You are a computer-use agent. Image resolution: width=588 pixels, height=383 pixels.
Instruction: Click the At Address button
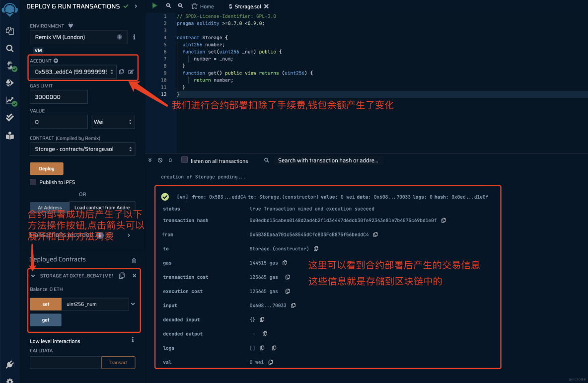tap(50, 208)
